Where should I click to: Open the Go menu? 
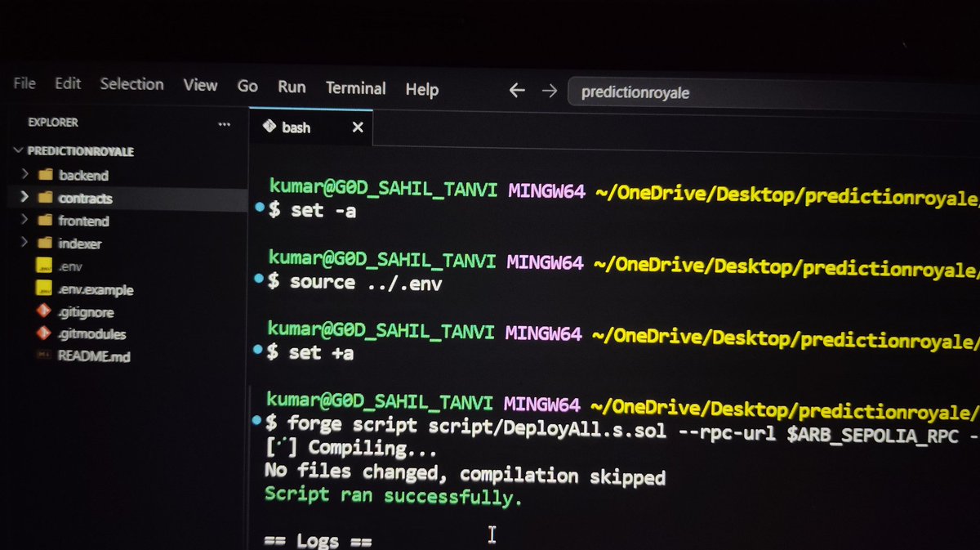point(247,86)
